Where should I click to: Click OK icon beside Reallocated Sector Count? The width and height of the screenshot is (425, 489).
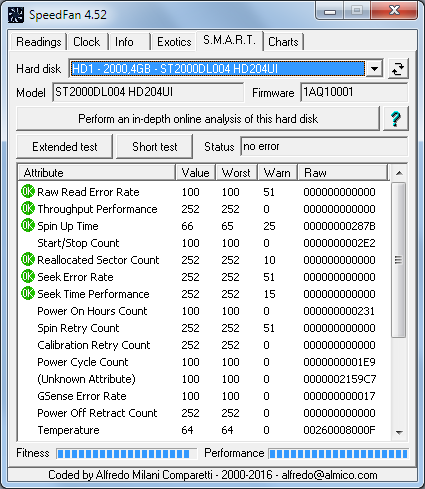28,260
